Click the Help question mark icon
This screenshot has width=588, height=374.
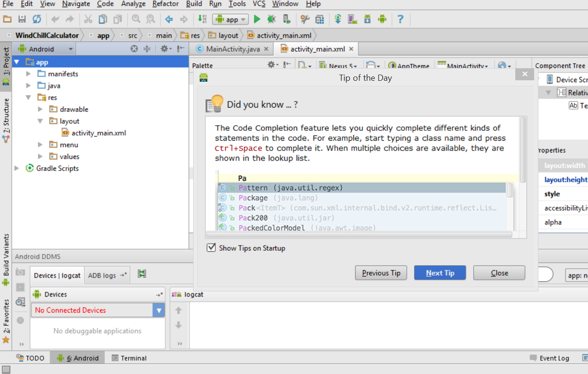coord(401,19)
